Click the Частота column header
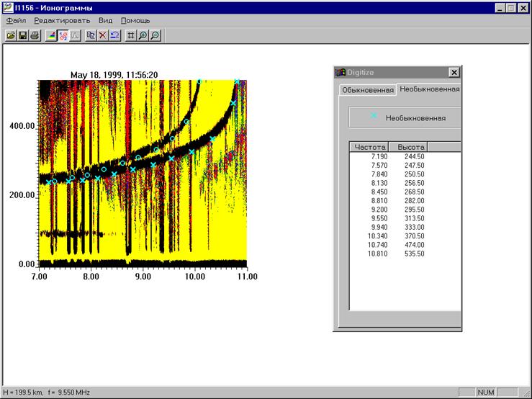532x399 pixels. [369, 147]
